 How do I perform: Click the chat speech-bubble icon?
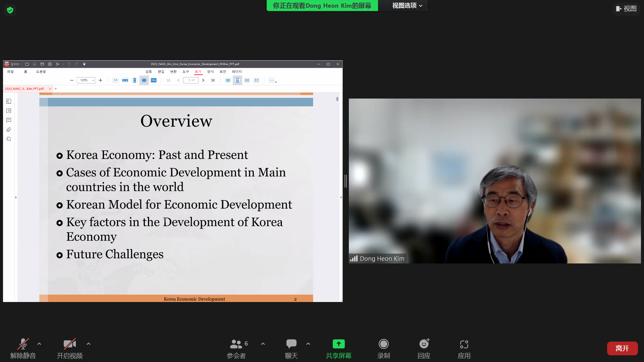291,344
